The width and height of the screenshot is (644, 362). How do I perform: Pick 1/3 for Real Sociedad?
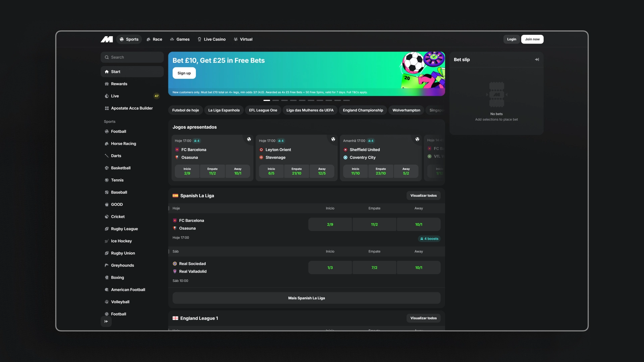tap(330, 268)
